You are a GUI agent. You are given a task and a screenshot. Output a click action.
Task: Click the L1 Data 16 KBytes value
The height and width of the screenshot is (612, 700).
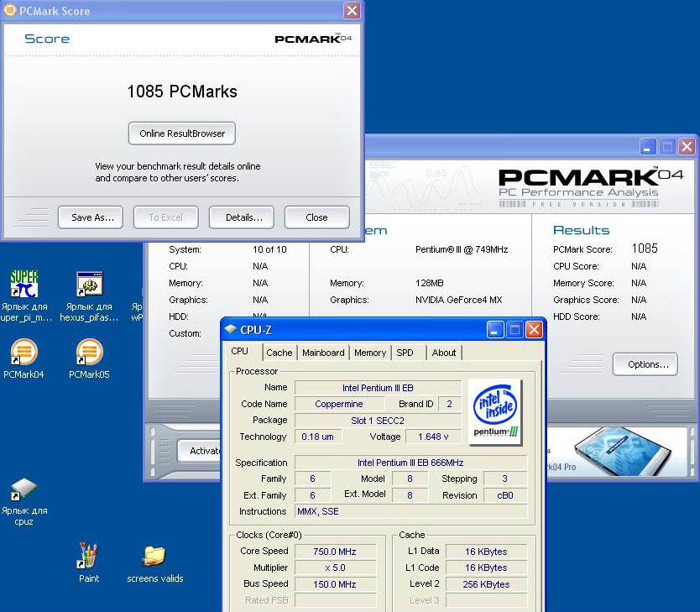[x=486, y=552]
